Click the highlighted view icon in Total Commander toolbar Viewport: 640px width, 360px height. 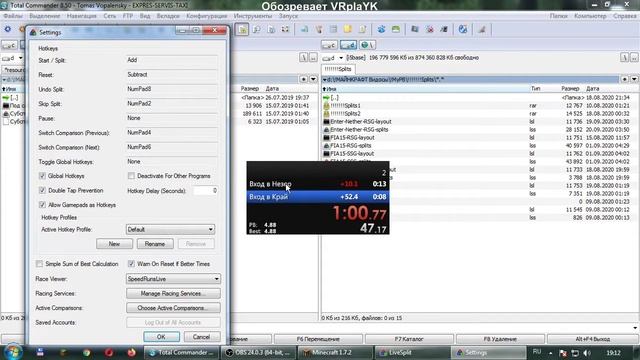242,29
